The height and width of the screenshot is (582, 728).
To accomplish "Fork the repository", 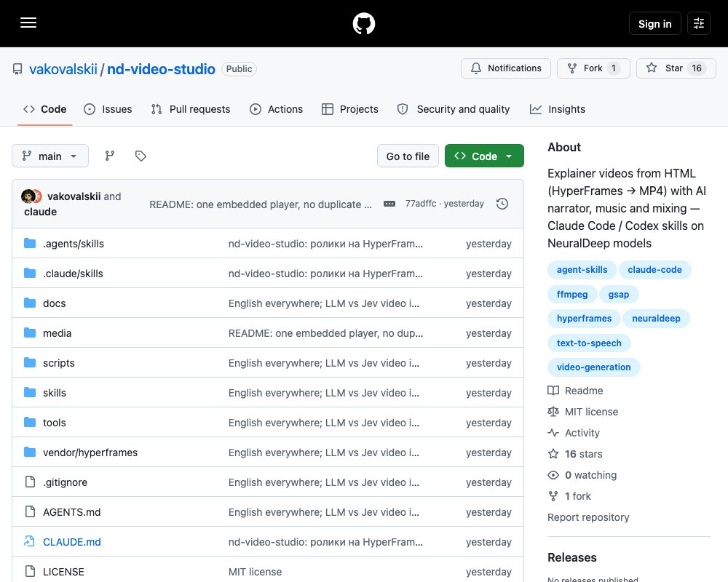I will coord(593,68).
